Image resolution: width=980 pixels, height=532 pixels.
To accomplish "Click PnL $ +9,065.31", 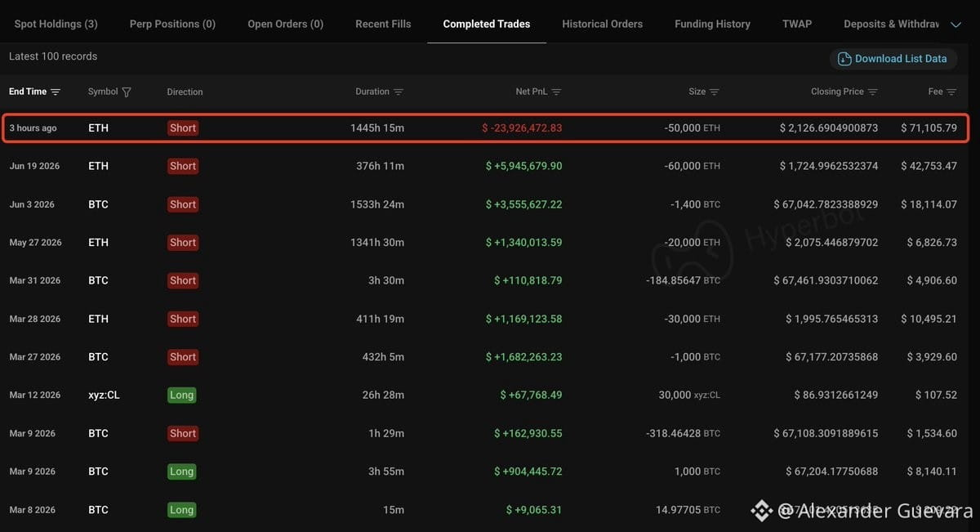I will point(534,510).
